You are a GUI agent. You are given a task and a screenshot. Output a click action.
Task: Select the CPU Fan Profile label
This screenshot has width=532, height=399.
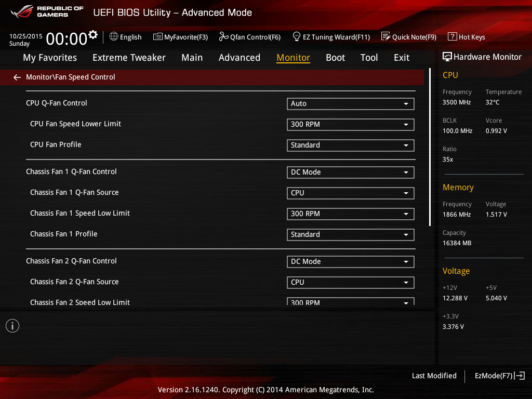56,144
